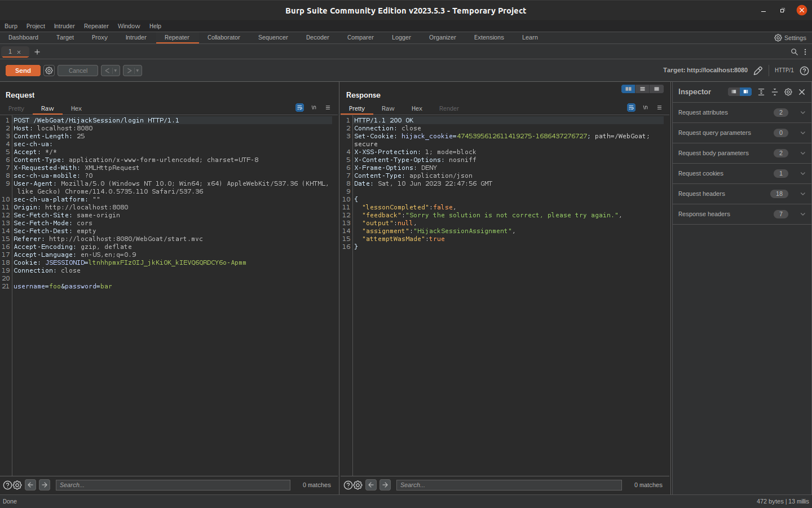Open the Help menu
Viewport: 812px width, 508px height.
[x=155, y=26]
